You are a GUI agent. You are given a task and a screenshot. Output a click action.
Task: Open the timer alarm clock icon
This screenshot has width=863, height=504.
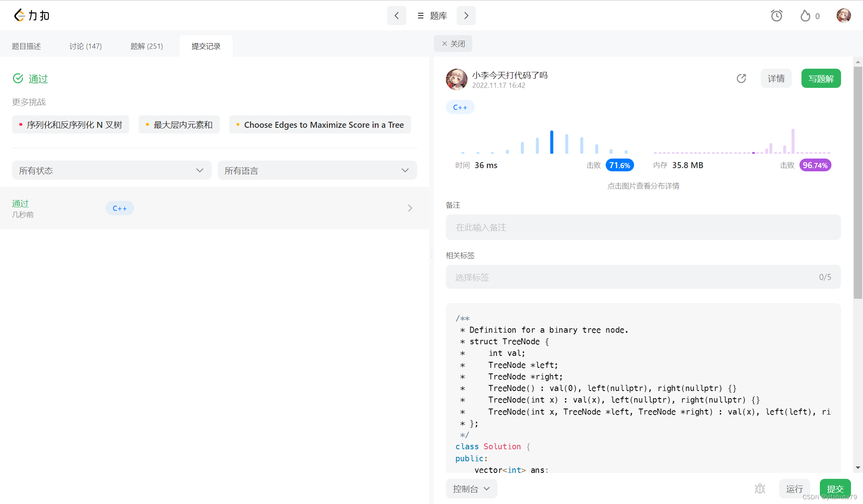tap(776, 16)
